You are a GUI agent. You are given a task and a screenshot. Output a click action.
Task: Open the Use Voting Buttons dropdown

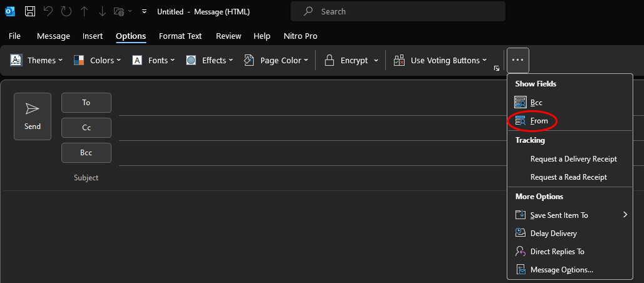(x=441, y=60)
